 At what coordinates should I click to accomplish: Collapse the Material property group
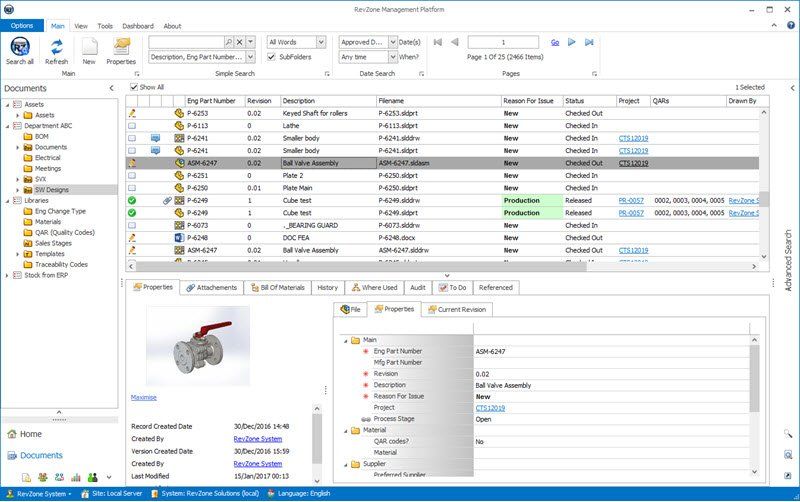345,431
